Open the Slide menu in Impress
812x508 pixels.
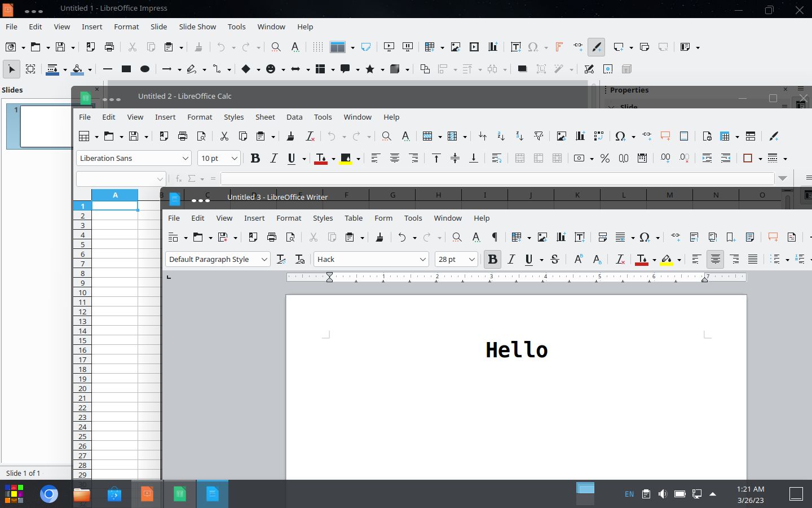158,27
